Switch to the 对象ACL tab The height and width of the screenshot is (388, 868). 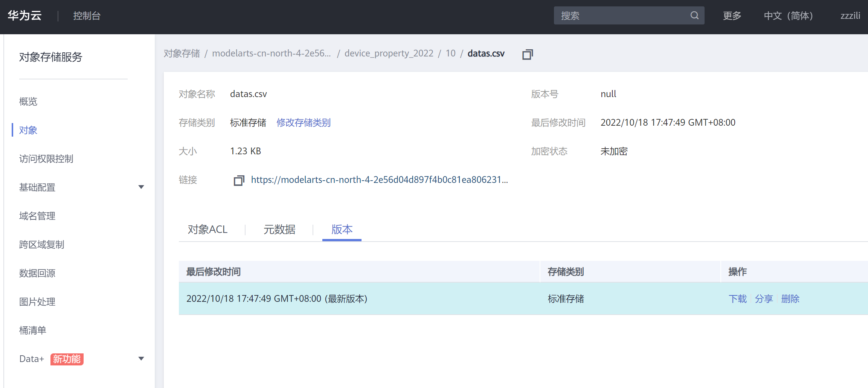[x=207, y=229]
